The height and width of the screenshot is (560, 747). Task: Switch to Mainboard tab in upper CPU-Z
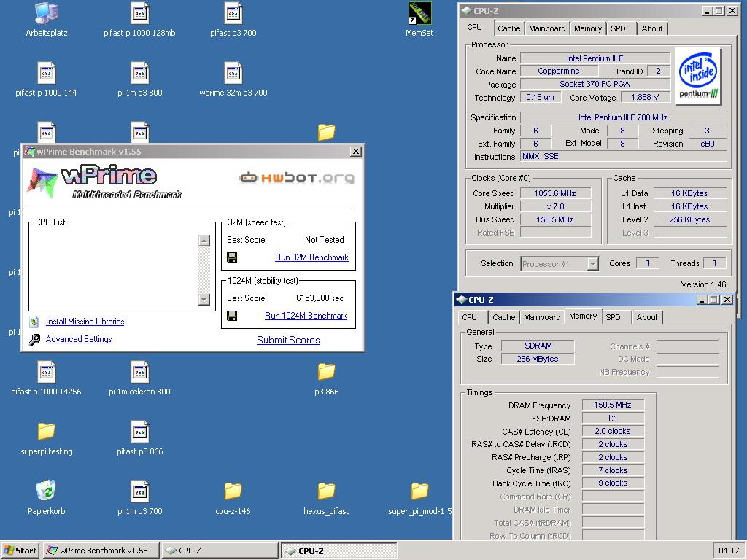coord(547,28)
